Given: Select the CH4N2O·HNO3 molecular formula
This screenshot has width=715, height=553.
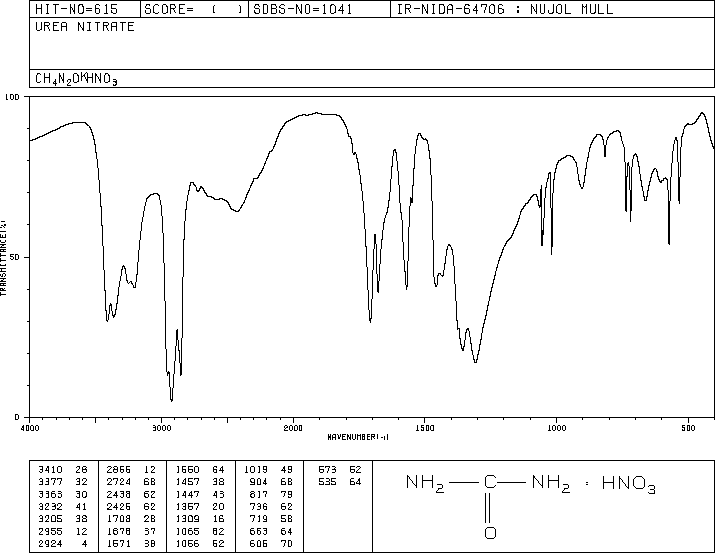Looking at the screenshot, I should point(76,79).
